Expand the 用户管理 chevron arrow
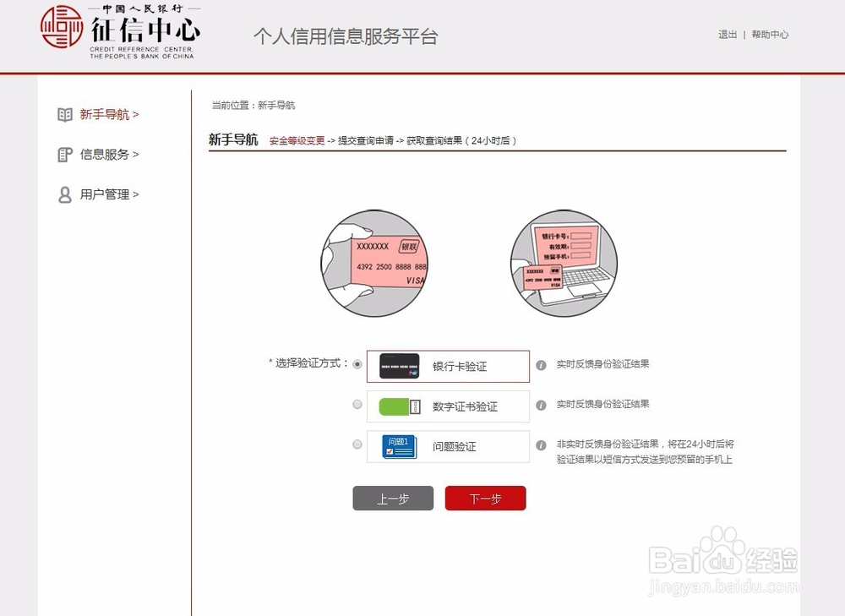This screenshot has height=616, width=845. (x=135, y=194)
